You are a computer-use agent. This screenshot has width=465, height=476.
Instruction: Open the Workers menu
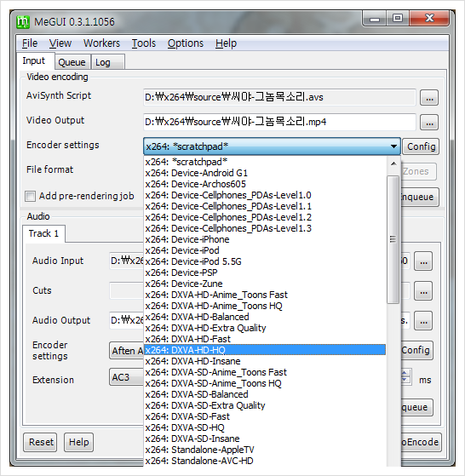click(101, 43)
